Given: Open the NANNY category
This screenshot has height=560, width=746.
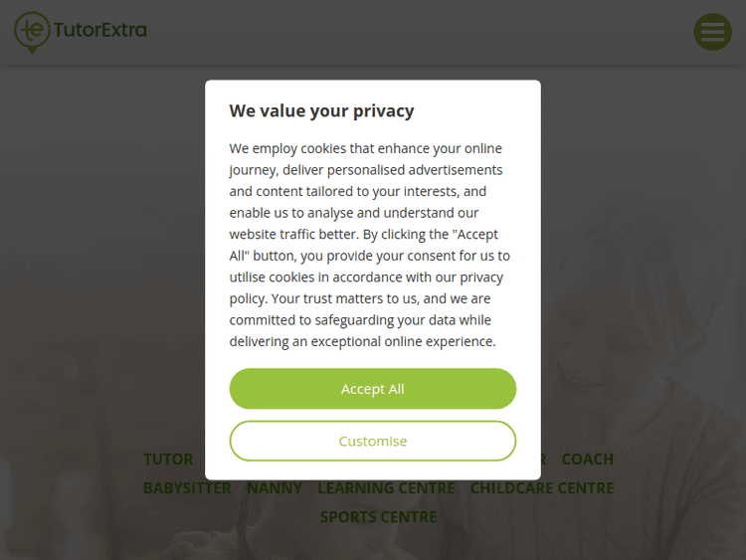Looking at the screenshot, I should [x=275, y=488].
